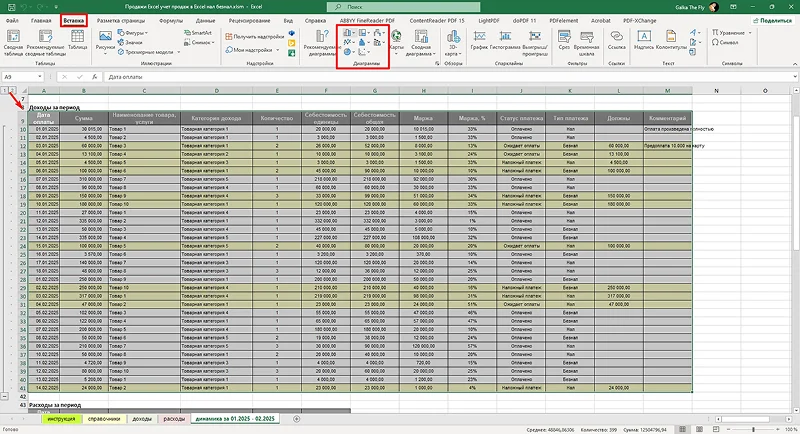Insert a Text Box (Надпись)
The width and height of the screenshot is (800, 434).
(x=644, y=40)
